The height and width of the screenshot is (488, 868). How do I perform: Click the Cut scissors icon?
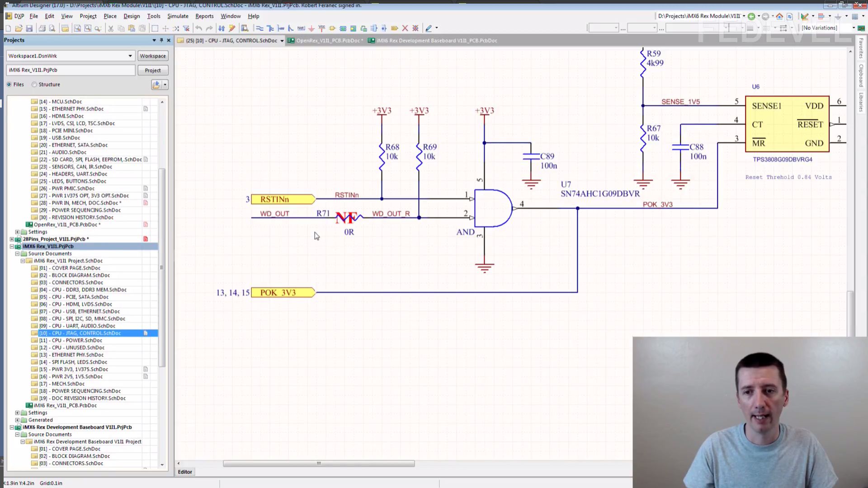(110, 28)
